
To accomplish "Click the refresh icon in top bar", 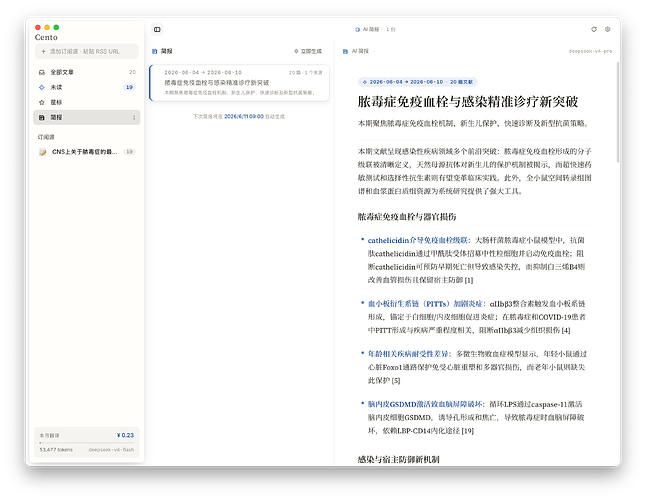I will [x=594, y=29].
